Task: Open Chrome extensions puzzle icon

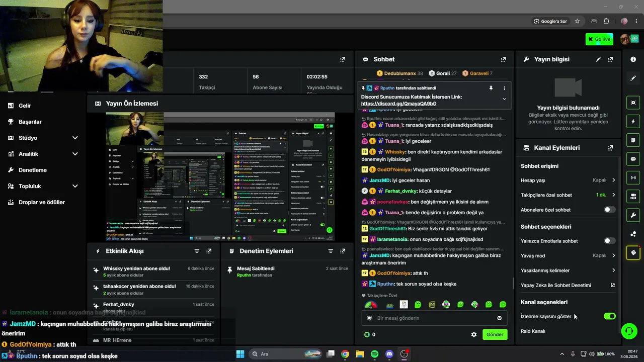Action: (606, 21)
